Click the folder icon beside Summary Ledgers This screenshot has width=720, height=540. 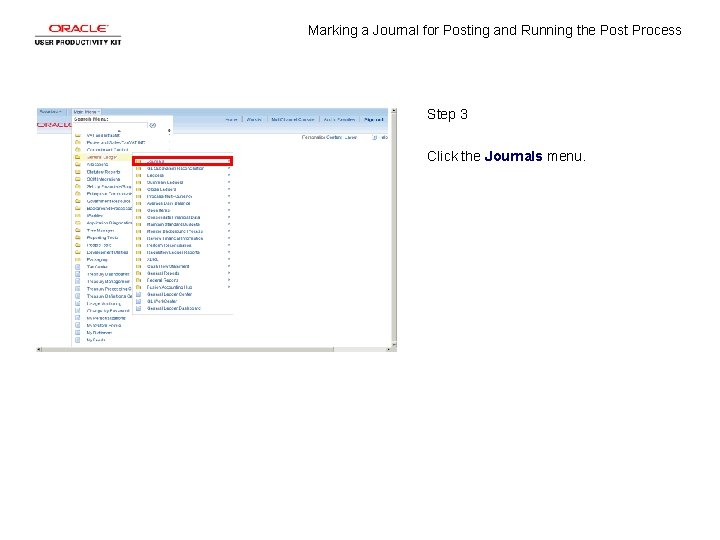point(138,182)
